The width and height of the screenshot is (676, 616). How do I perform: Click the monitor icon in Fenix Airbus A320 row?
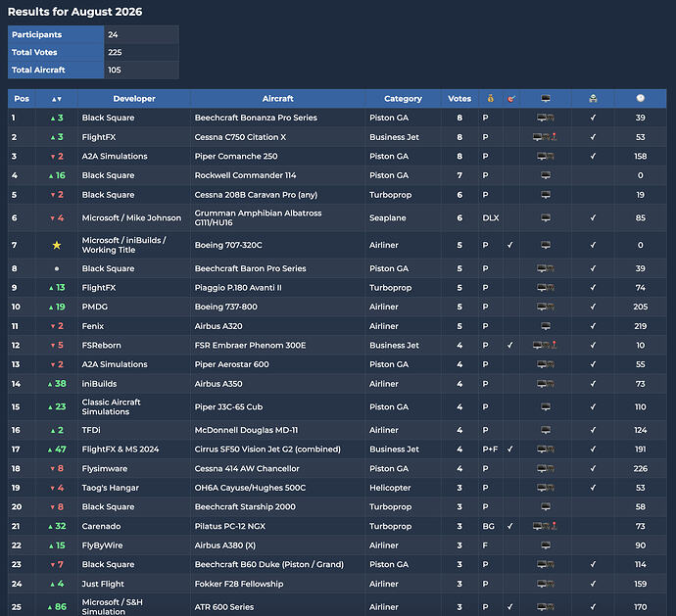pyautogui.click(x=546, y=326)
